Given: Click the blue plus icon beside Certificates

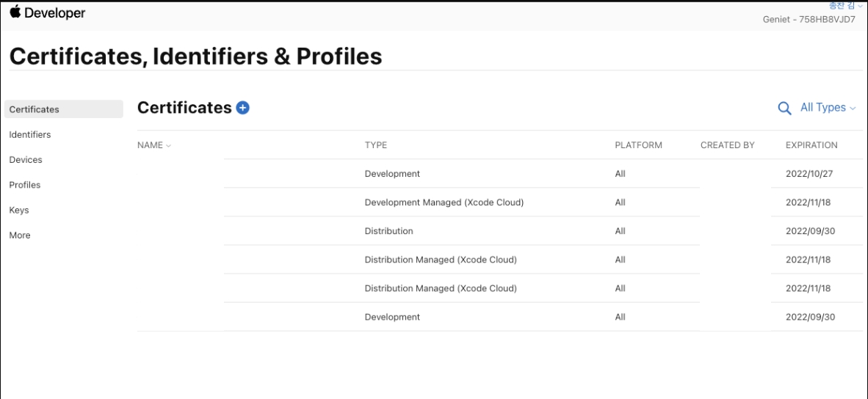Looking at the screenshot, I should tap(243, 108).
